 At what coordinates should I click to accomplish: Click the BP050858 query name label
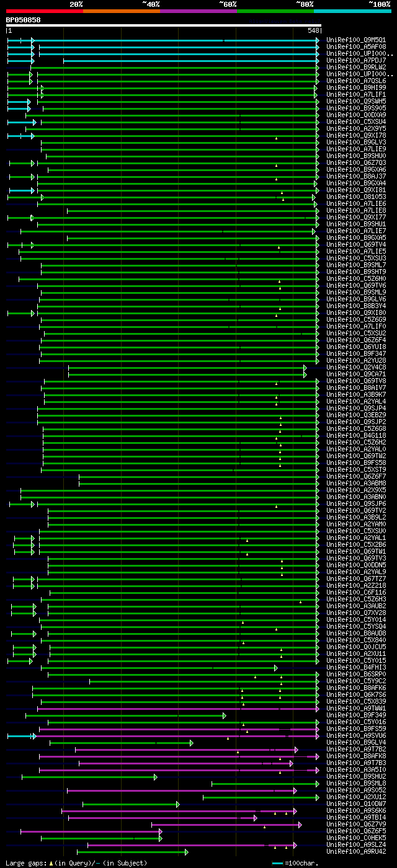(x=24, y=20)
